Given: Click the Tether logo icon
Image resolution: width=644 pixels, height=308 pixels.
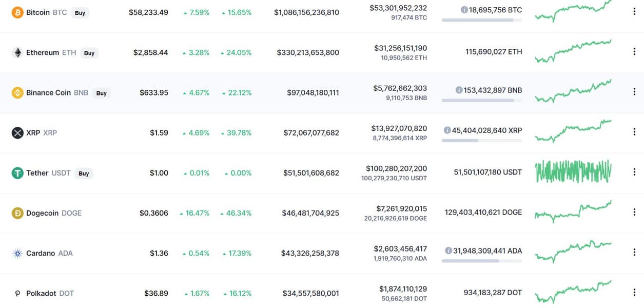Looking at the screenshot, I should (17, 173).
